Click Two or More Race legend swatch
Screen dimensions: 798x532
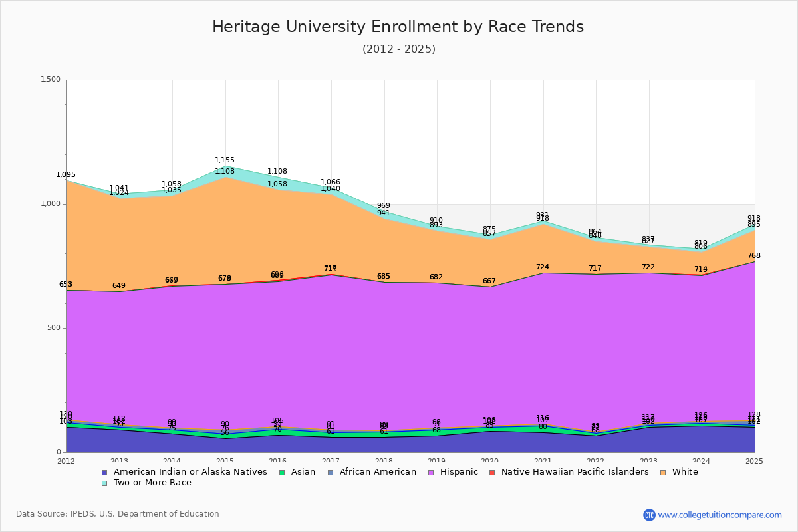point(104,483)
